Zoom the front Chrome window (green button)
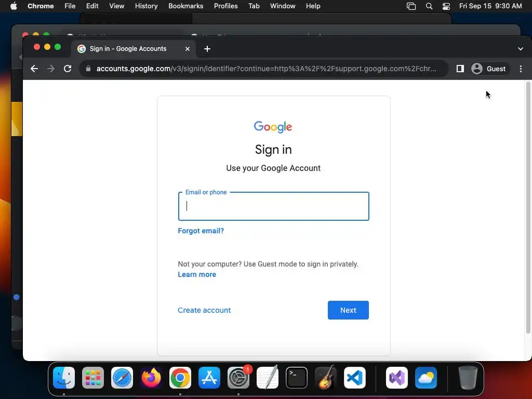532x399 pixels. 58,47
